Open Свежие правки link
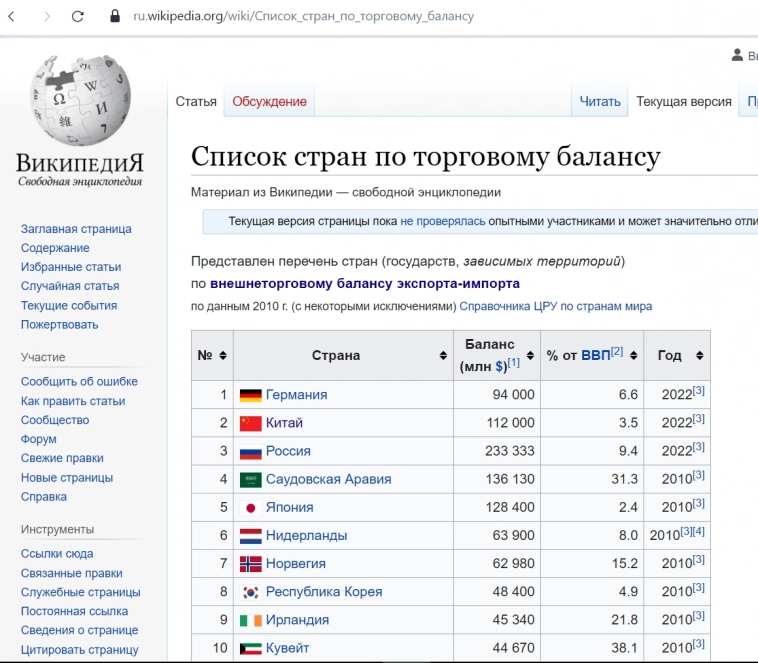Image resolution: width=758 pixels, height=663 pixels. tap(62, 458)
